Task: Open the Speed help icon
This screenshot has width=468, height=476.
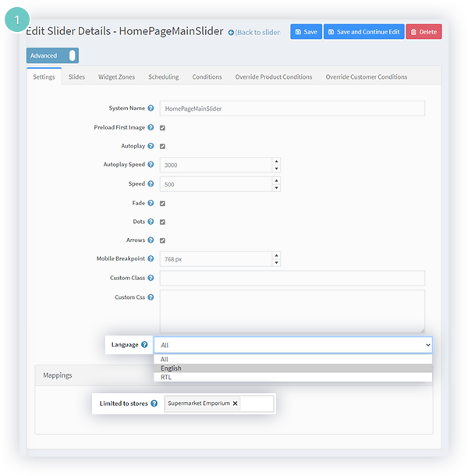Action: (151, 183)
